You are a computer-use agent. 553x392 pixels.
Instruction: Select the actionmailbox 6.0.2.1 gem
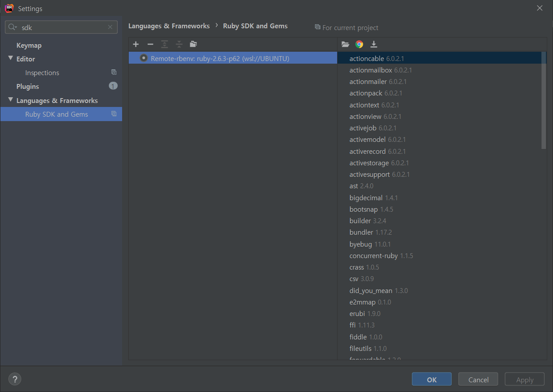442,70
